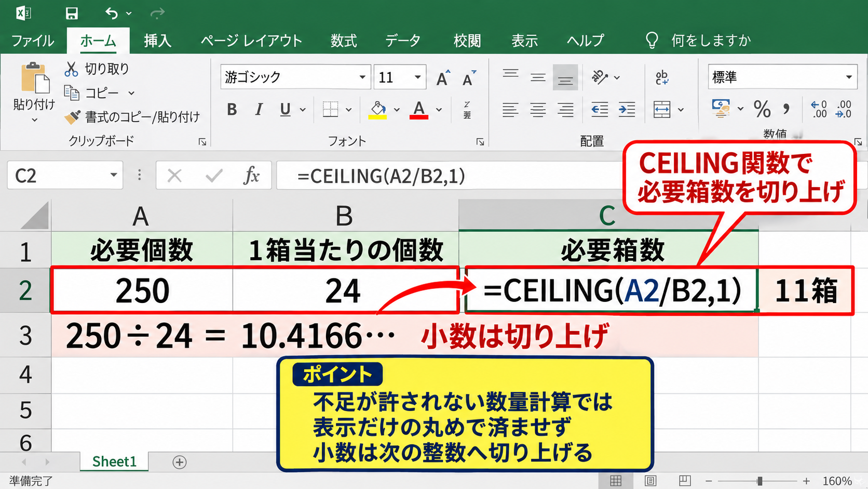Toggle align left
Screen dimensions: 868x489
point(510,109)
